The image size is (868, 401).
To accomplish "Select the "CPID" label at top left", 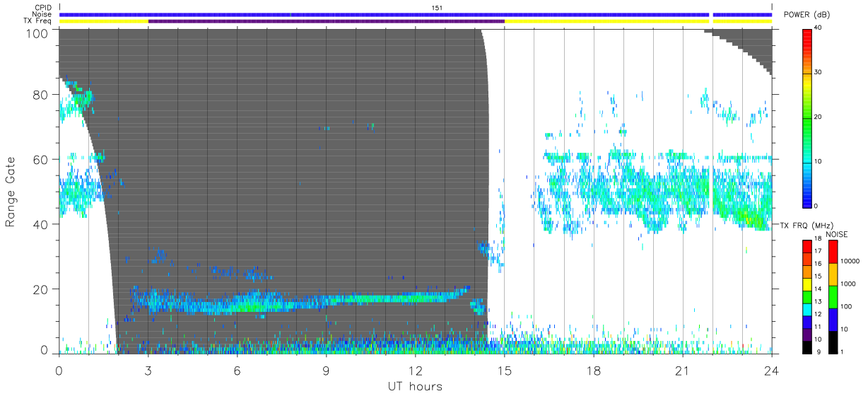I will coord(42,8).
